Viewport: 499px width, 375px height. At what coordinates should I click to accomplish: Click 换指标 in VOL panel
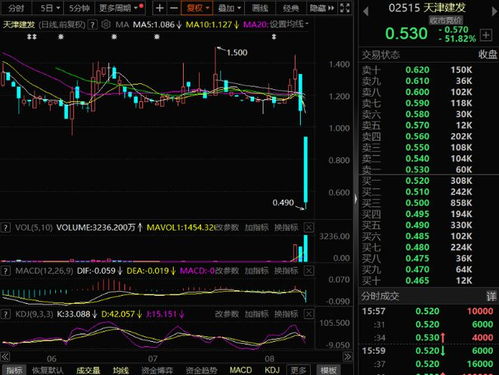tap(286, 228)
